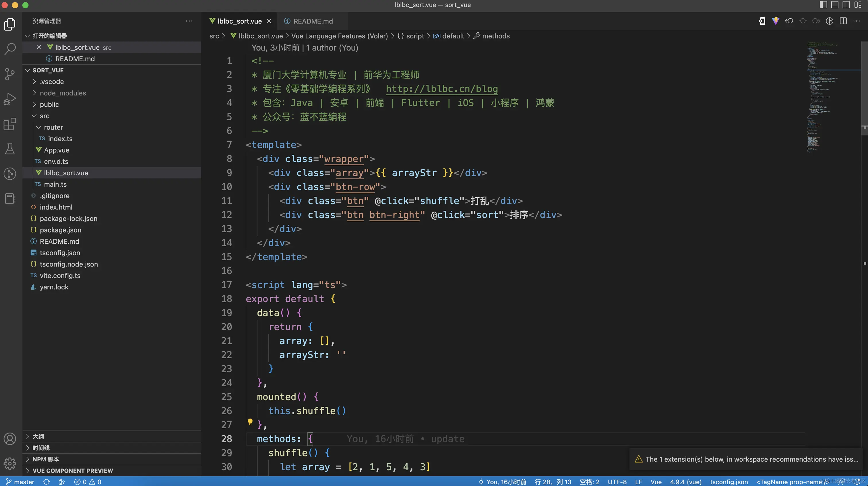The image size is (868, 486).
Task: Open the Testing flask icon
Action: (x=10, y=149)
